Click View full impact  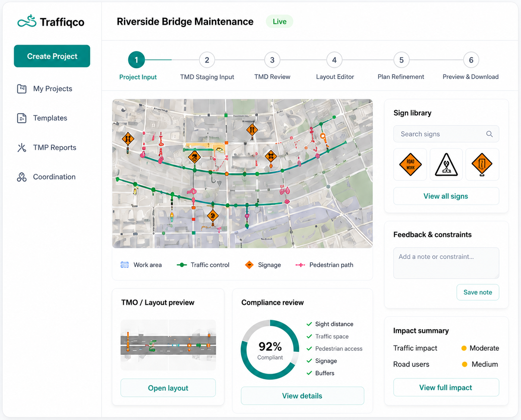[x=446, y=388]
